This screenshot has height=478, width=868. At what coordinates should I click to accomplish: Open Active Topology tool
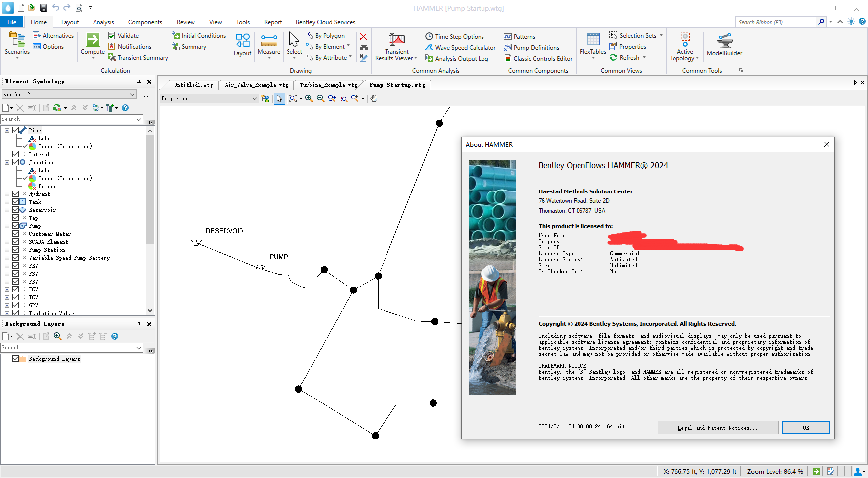pyautogui.click(x=684, y=46)
